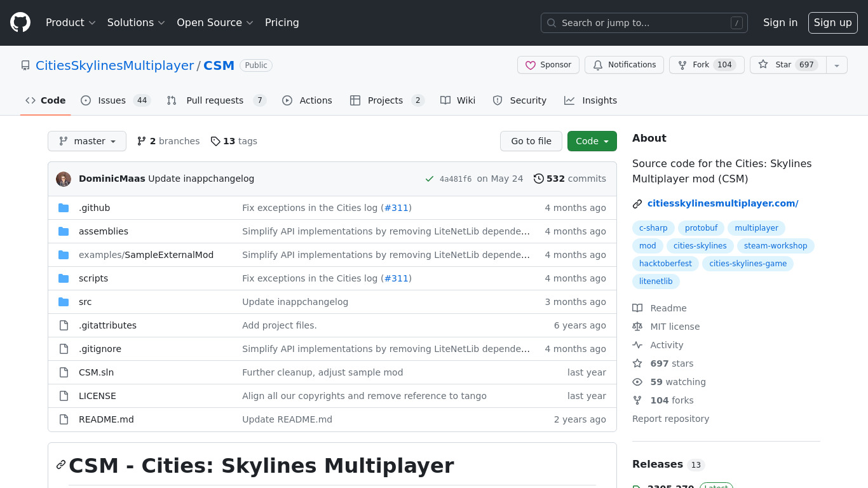Viewport: 868px width, 488px height.
Task: Click the Pricing link
Action: click(282, 23)
